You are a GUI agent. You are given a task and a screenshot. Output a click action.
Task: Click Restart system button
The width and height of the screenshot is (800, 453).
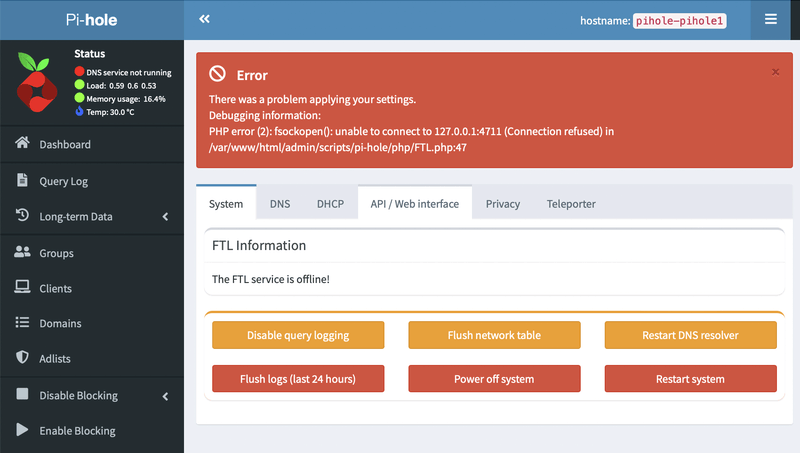coord(691,379)
